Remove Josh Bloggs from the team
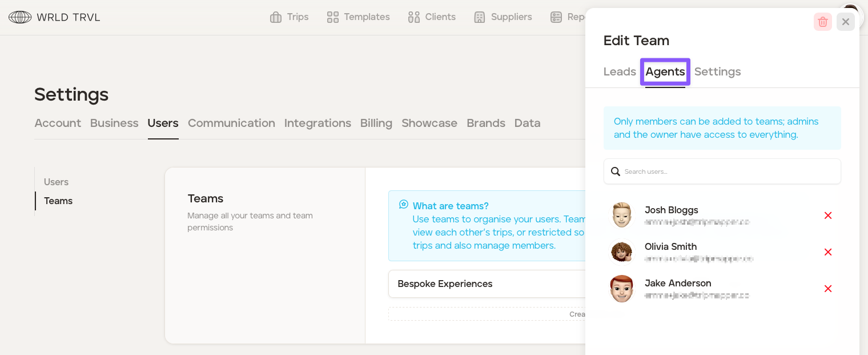 [x=827, y=216]
